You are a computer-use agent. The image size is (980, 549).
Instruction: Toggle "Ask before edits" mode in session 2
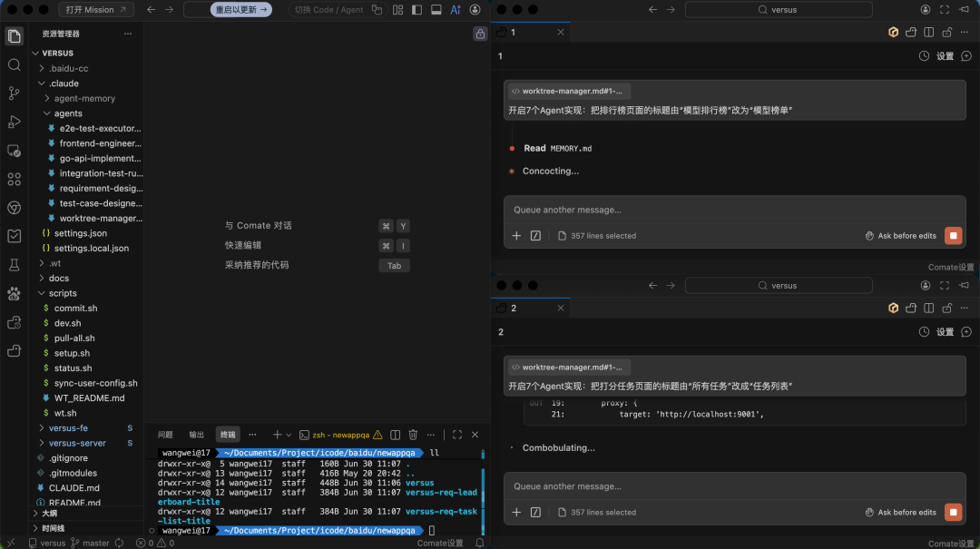coord(901,512)
